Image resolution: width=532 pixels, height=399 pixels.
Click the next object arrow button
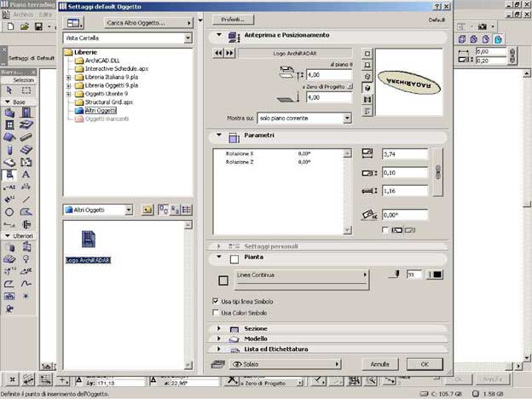(229, 53)
